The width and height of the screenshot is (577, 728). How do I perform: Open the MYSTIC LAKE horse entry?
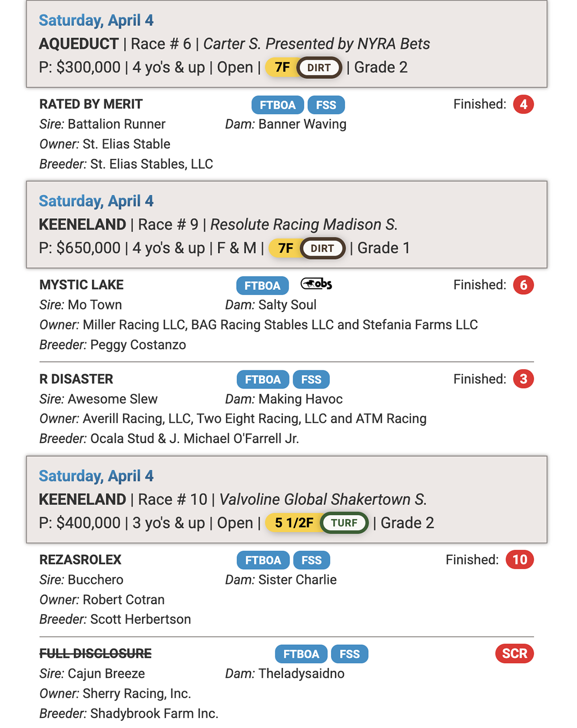[x=81, y=285]
